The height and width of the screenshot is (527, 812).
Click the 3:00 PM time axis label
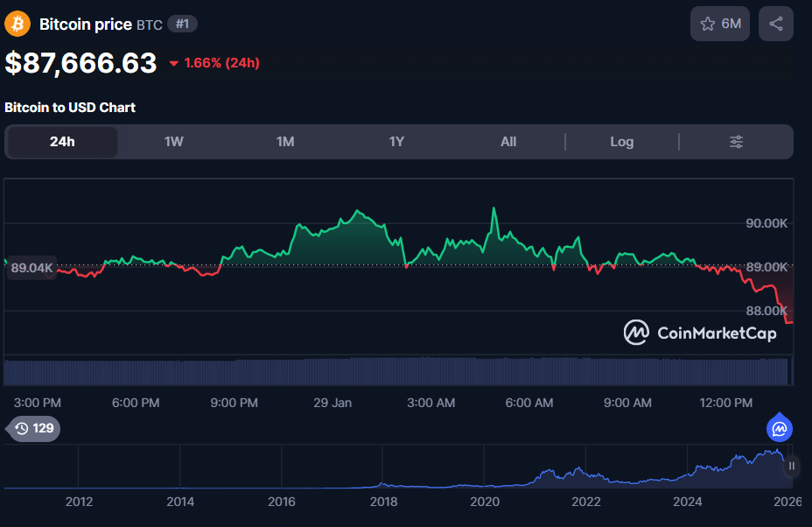(x=38, y=403)
